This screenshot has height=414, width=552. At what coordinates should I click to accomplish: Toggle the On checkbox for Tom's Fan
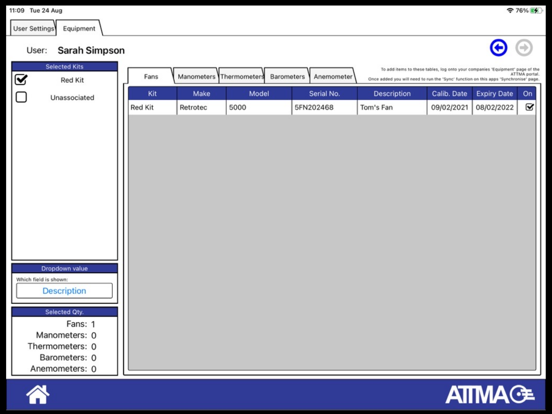pyautogui.click(x=529, y=107)
